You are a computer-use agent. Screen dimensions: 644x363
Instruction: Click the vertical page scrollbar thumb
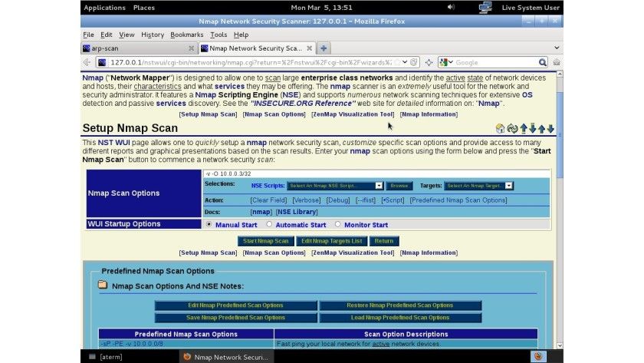pos(560,136)
